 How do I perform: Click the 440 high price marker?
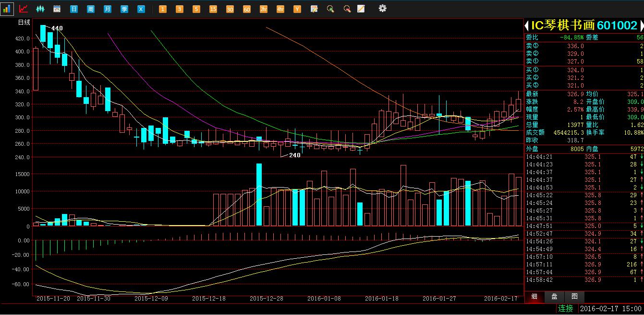click(x=57, y=28)
